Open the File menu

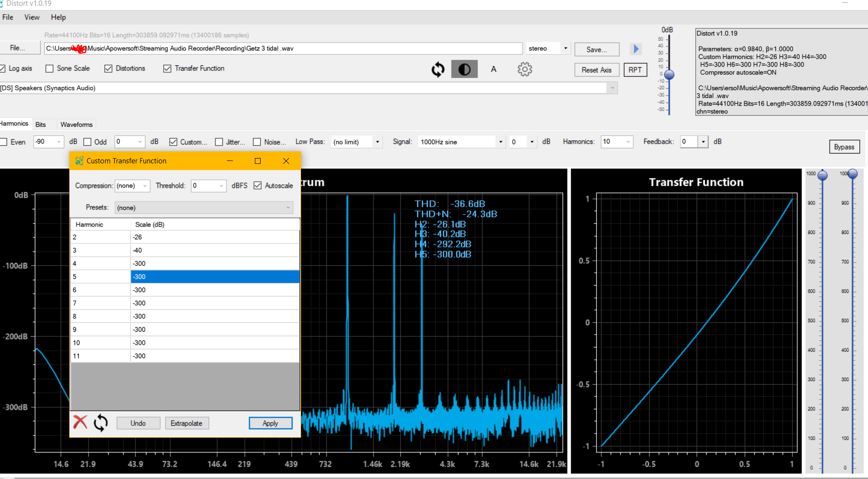coord(8,17)
